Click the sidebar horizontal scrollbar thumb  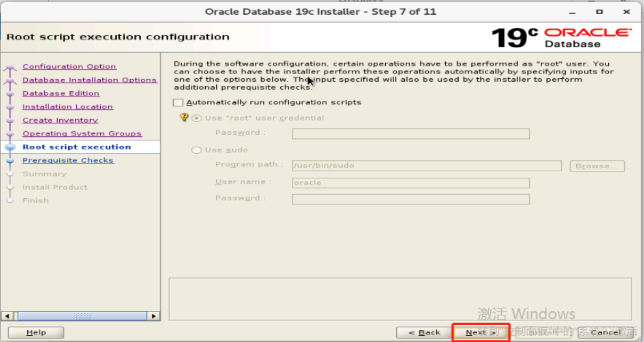click(x=82, y=316)
